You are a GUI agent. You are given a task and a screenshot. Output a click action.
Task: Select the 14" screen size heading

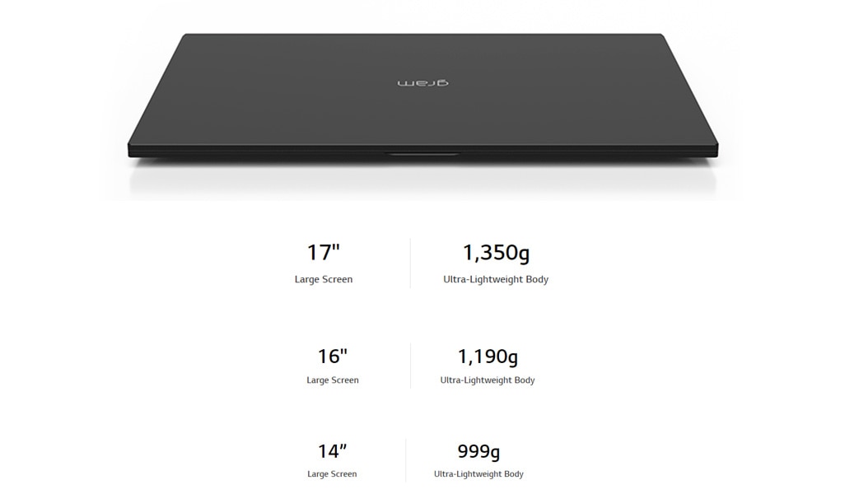coord(332,451)
